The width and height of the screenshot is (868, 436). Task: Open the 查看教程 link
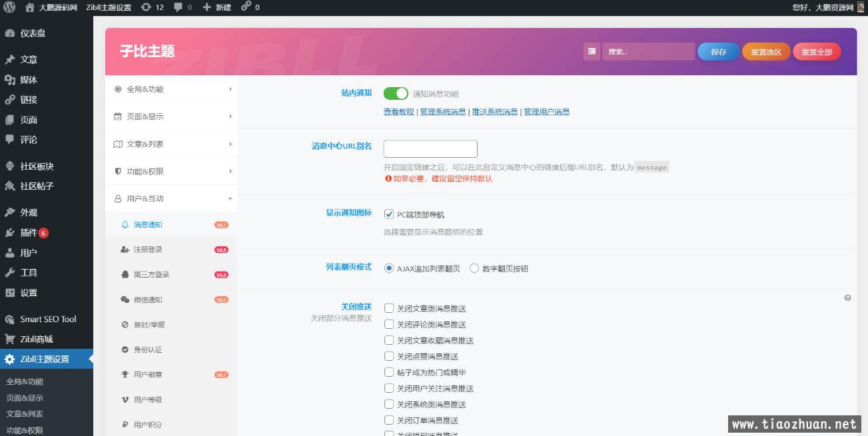click(x=398, y=112)
